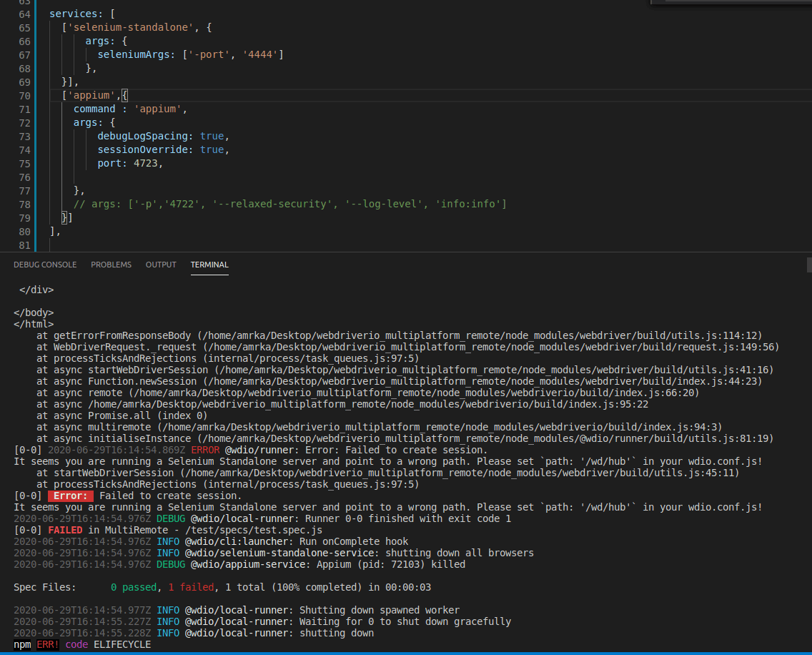The width and height of the screenshot is (812, 655).
Task: Click line number 70 in gutter
Action: (24, 96)
